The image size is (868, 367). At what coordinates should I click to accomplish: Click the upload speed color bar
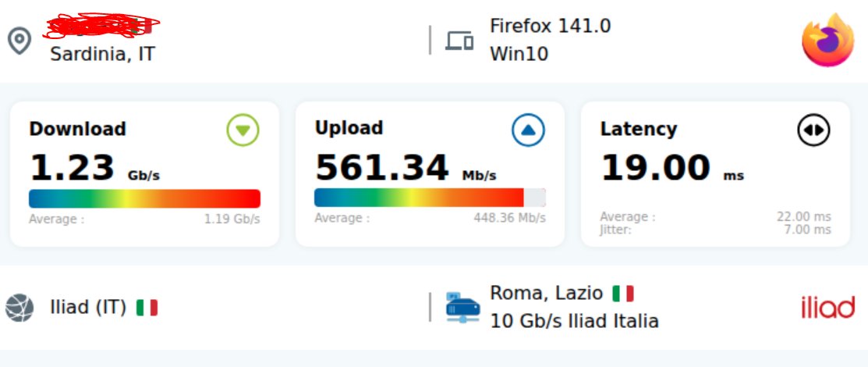pyautogui.click(x=430, y=198)
